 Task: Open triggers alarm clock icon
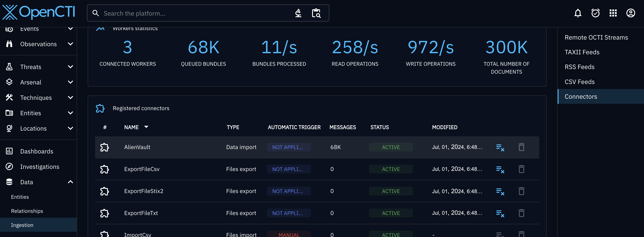595,13
